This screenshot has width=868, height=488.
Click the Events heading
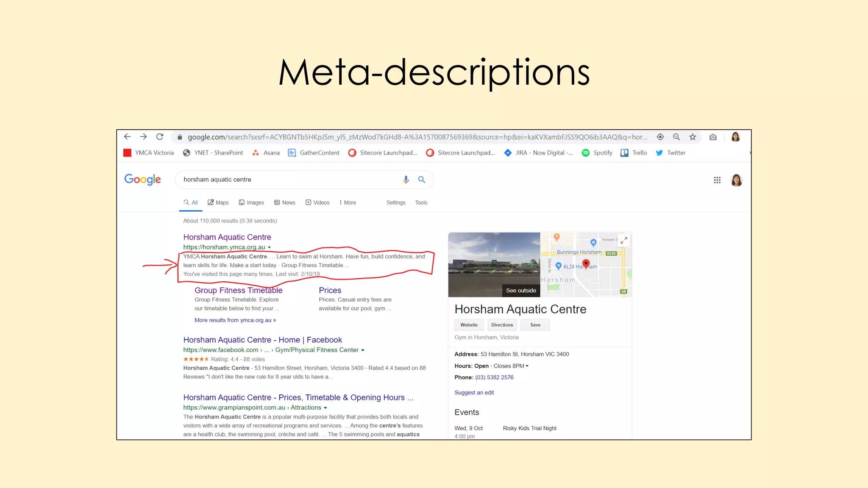tap(467, 412)
